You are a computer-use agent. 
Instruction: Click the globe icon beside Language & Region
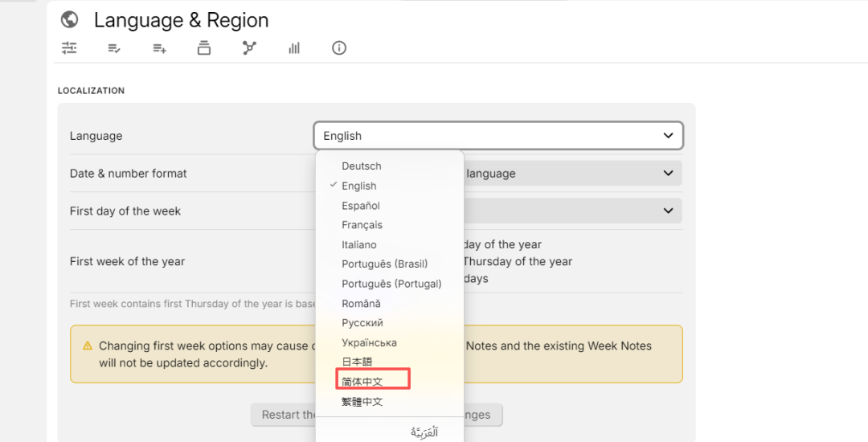pos(70,20)
